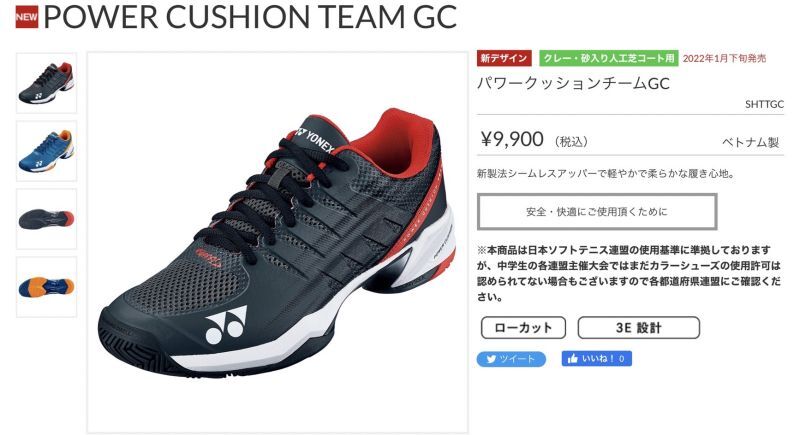Select the blue and orange shoe thumbnail
The width and height of the screenshot is (800, 435).
(x=46, y=151)
